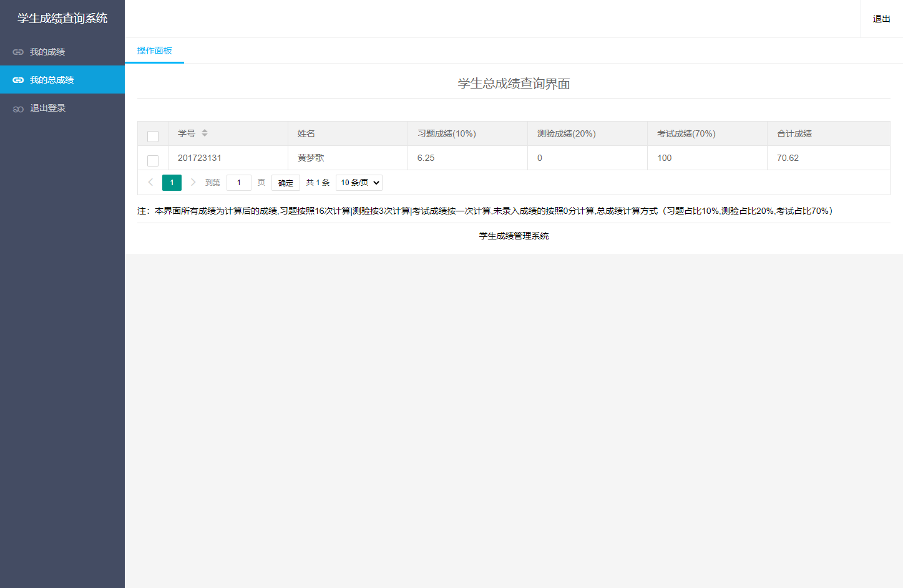This screenshot has height=588, width=903.
Task: Click the next page chevron in pagination
Action: pos(193,182)
